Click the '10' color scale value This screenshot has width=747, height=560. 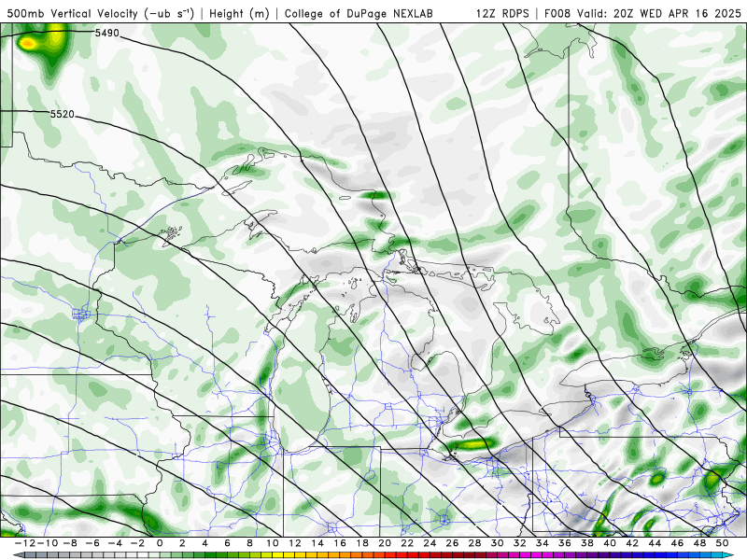[272, 543]
